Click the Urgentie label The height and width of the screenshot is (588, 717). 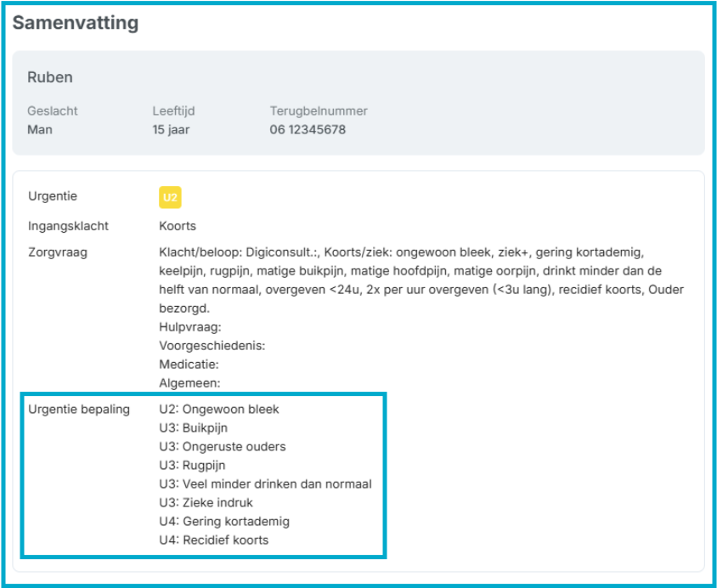53,195
